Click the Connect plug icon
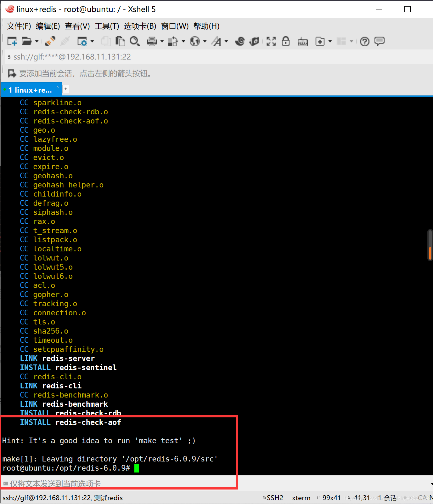The height and width of the screenshot is (504, 433). (50, 41)
